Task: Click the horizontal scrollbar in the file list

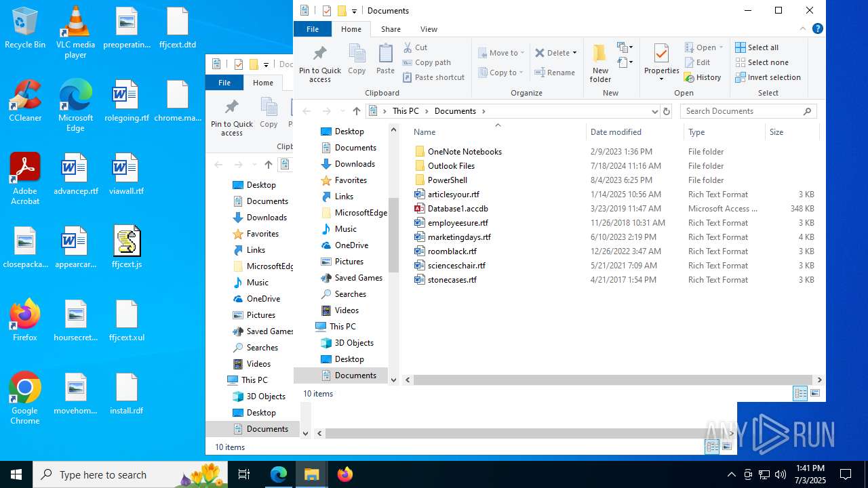Action: point(613,380)
